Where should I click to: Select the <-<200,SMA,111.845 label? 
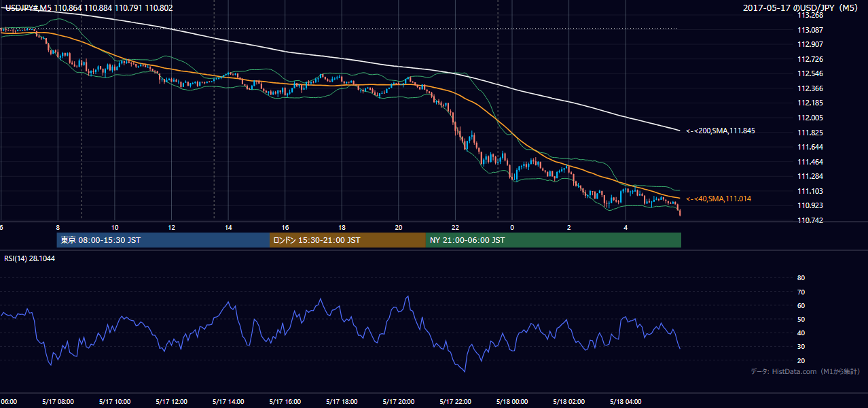pos(721,131)
